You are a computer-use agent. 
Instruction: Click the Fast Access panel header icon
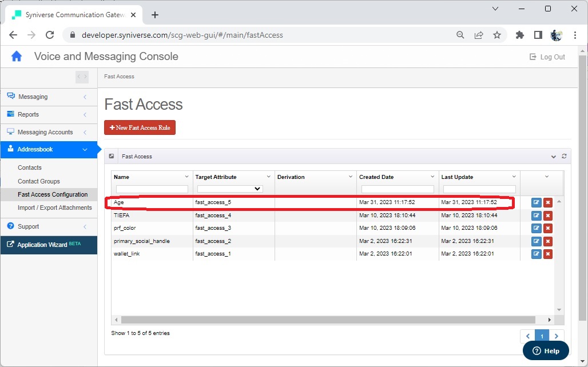(x=112, y=156)
